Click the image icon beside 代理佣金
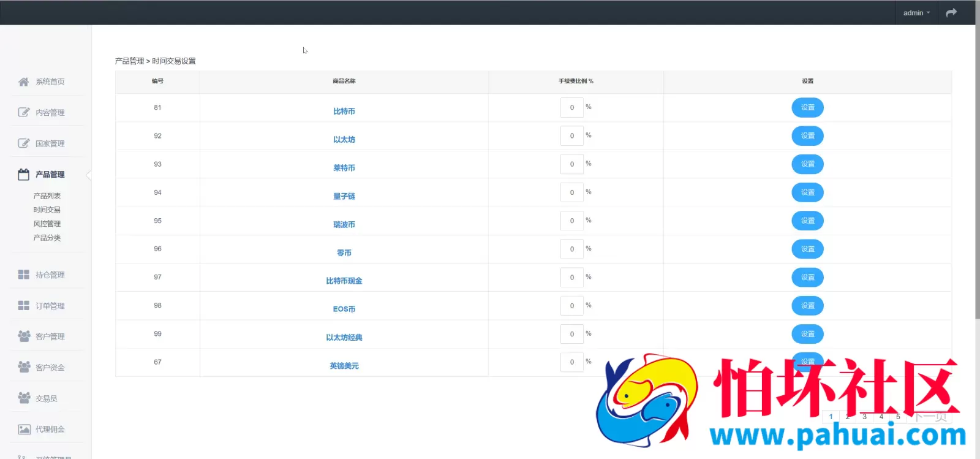Image resolution: width=980 pixels, height=459 pixels. click(x=24, y=429)
